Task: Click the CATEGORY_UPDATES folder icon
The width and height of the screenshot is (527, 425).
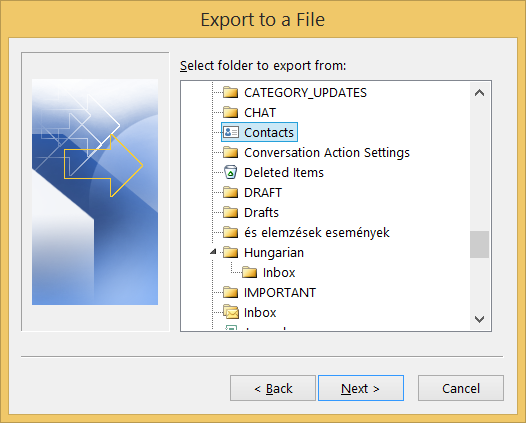Action: tap(231, 92)
